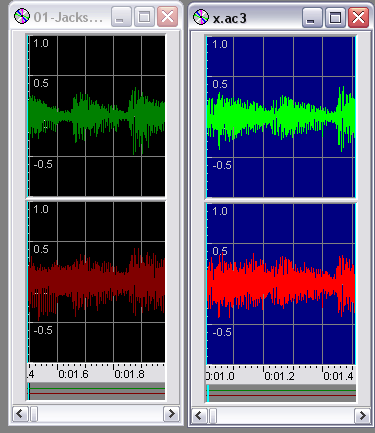Image resolution: width=375 pixels, height=433 pixels.
Task: Click left scroll arrow in x.ac3 window
Action: pos(199,416)
